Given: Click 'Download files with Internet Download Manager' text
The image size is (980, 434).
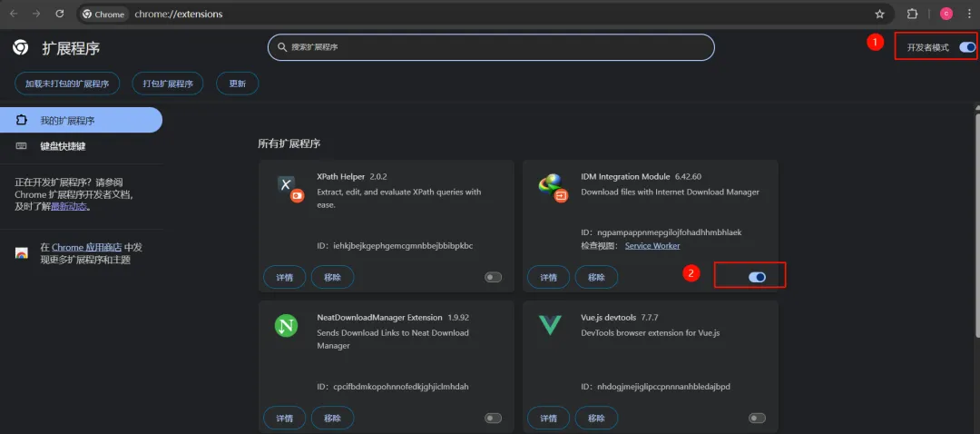Looking at the screenshot, I should coord(670,192).
